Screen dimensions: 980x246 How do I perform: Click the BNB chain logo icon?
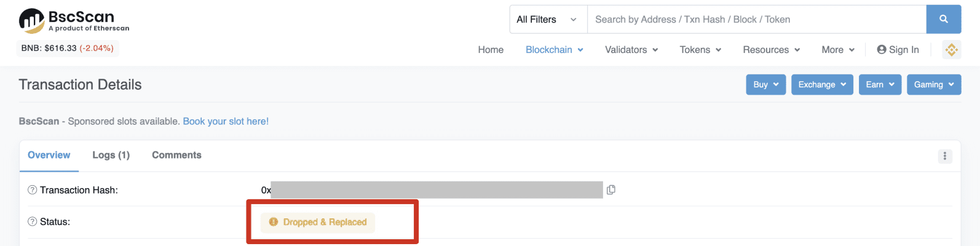click(951, 50)
